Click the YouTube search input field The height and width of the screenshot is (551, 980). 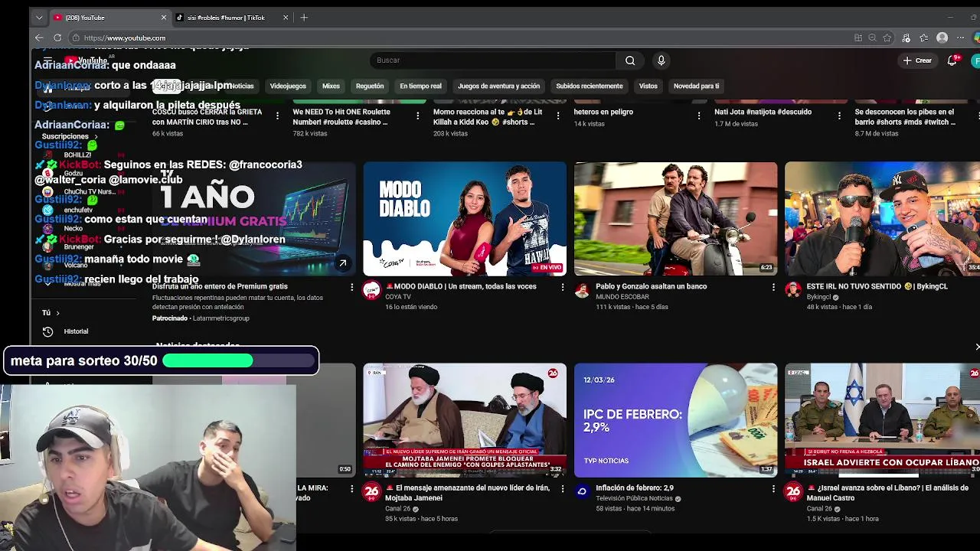[x=492, y=60]
